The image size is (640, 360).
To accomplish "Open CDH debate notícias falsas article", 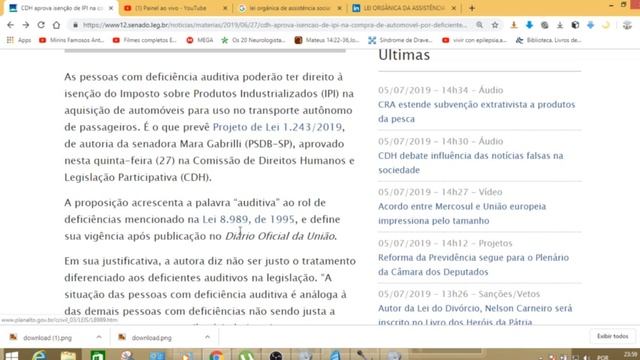I will point(471,162).
